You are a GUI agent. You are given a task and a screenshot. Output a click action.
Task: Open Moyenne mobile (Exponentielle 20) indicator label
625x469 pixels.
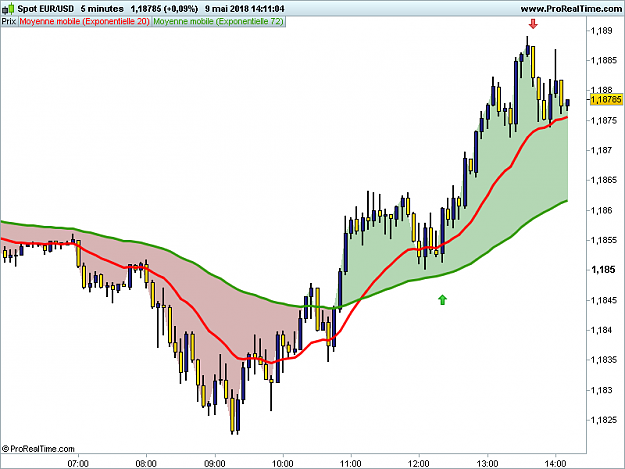(x=85, y=21)
